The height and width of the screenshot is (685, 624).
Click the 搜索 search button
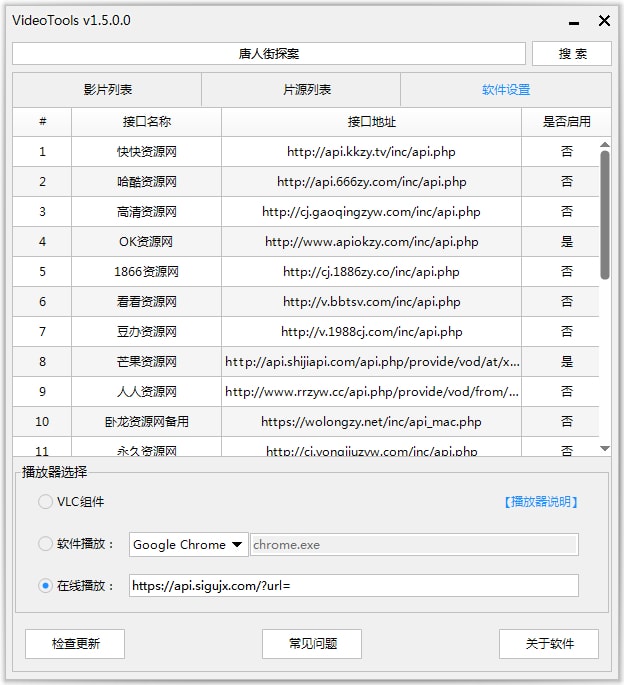(x=572, y=54)
